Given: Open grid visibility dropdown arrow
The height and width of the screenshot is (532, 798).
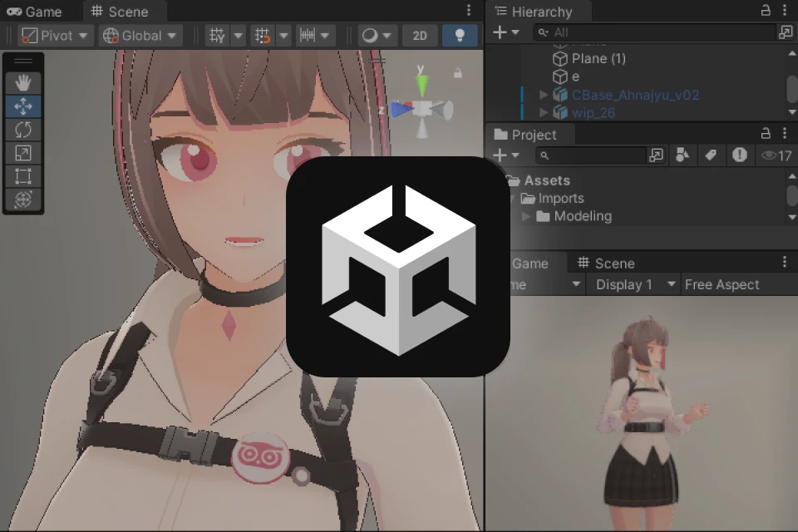Looking at the screenshot, I should click(238, 36).
